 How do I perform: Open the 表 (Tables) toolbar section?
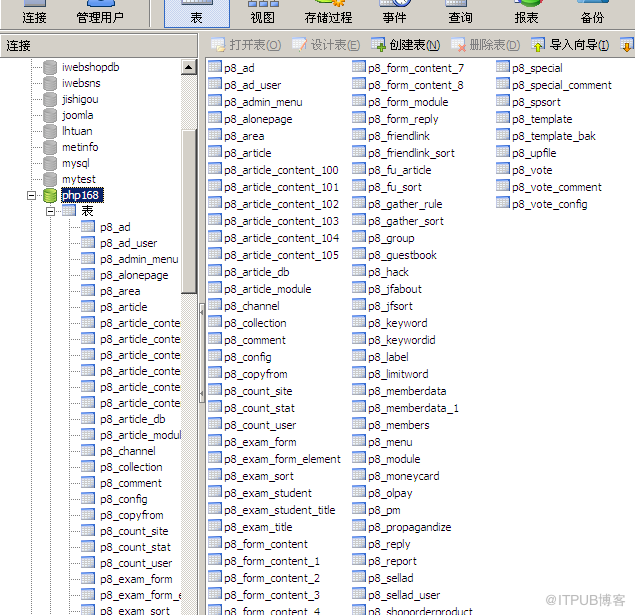[197, 13]
